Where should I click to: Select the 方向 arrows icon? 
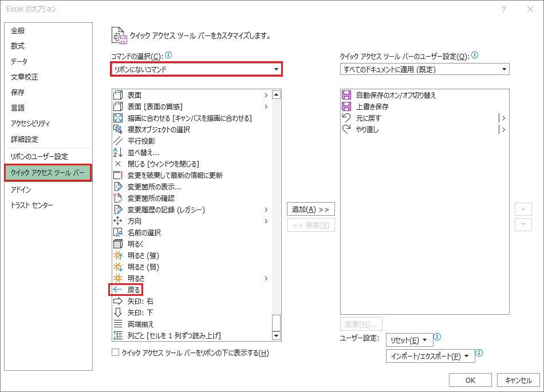pyautogui.click(x=119, y=221)
